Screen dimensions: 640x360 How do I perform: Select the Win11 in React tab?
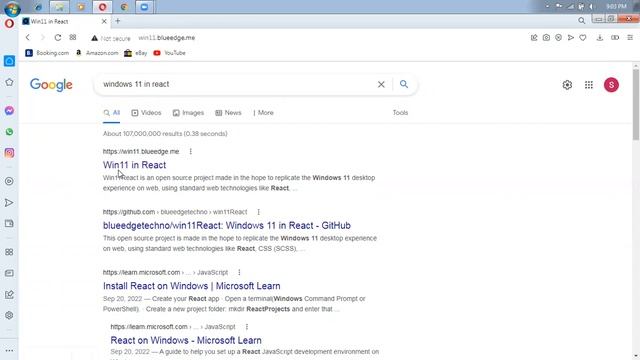(64, 21)
